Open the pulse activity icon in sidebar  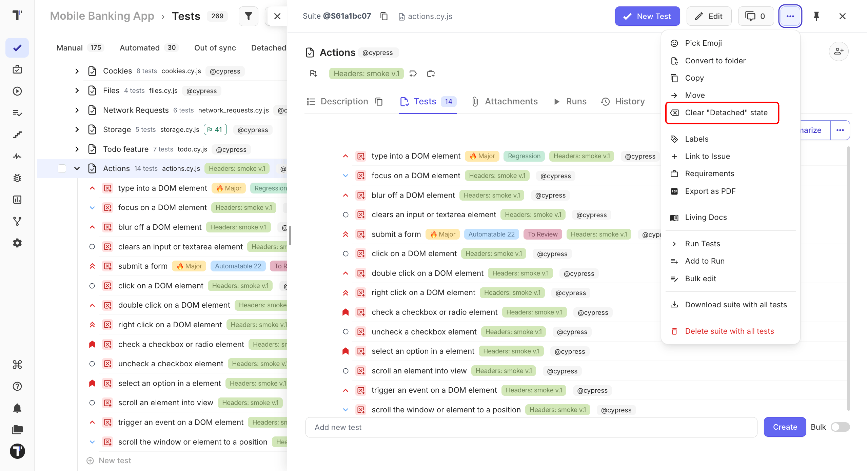(x=17, y=156)
